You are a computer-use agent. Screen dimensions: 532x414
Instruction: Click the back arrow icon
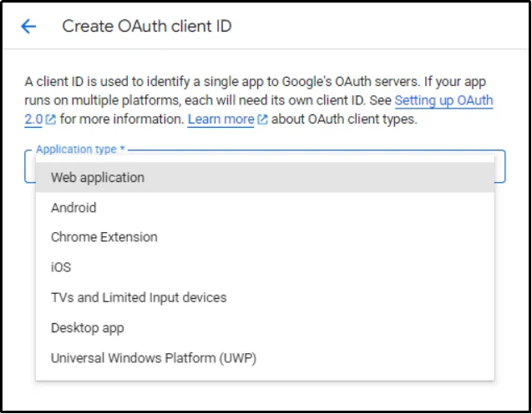pyautogui.click(x=28, y=27)
